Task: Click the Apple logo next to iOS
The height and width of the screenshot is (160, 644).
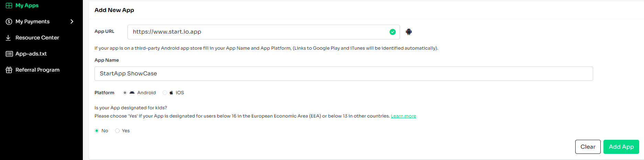Action: pos(171,93)
